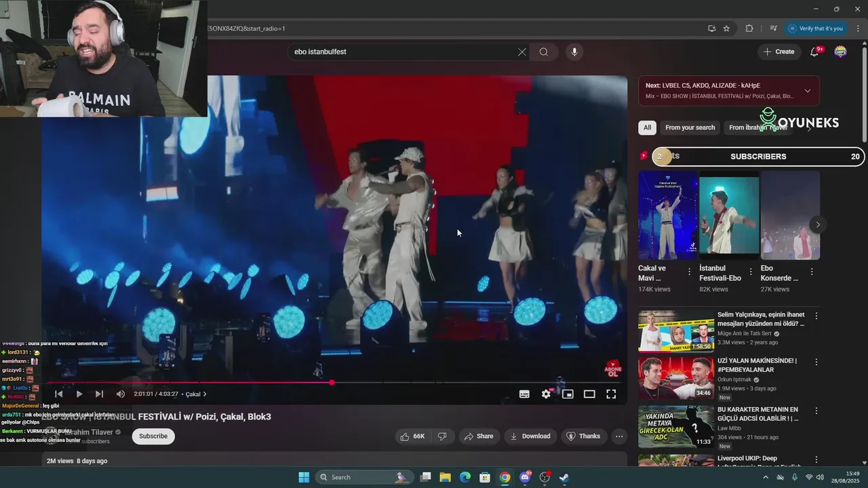Toggle theater mode view
Viewport: 868px width, 488px height.
coord(589,394)
